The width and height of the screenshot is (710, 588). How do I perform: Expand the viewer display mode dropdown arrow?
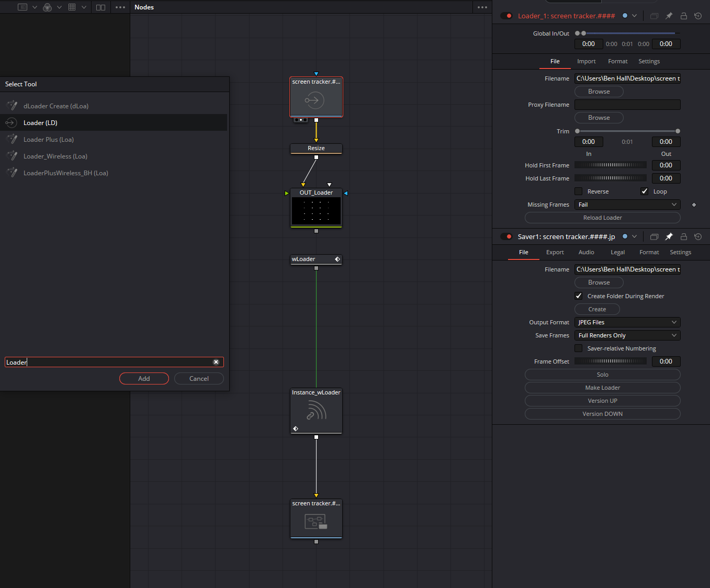(35, 7)
